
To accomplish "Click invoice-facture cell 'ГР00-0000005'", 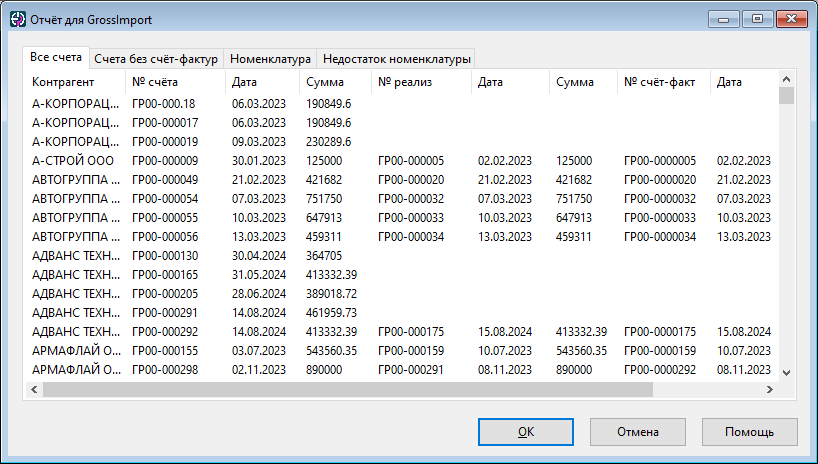I will point(660,161).
